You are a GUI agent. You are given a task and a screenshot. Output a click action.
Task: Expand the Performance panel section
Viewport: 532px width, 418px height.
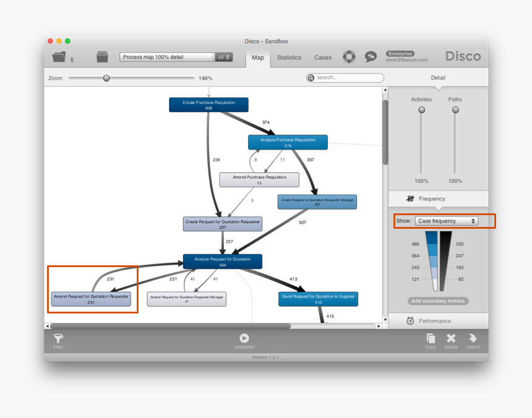pos(438,321)
